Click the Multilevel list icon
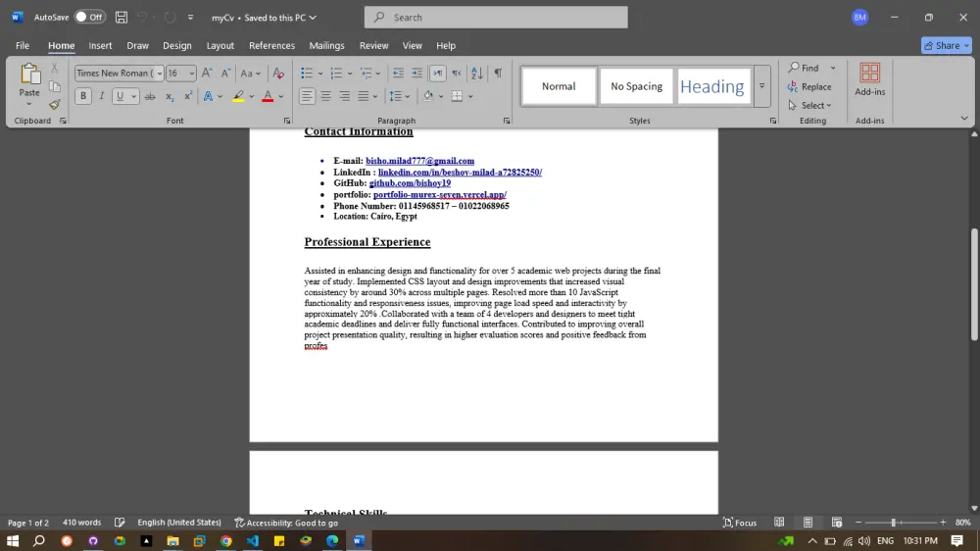 coord(367,74)
